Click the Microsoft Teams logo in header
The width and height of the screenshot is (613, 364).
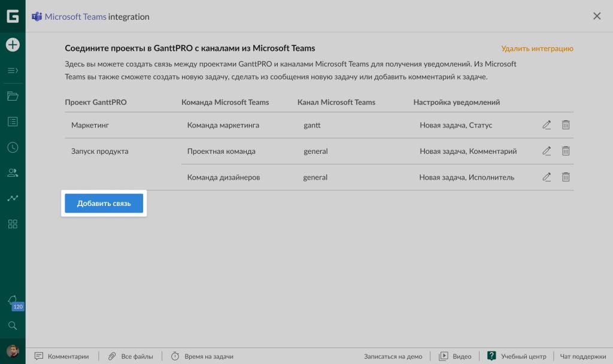37,16
